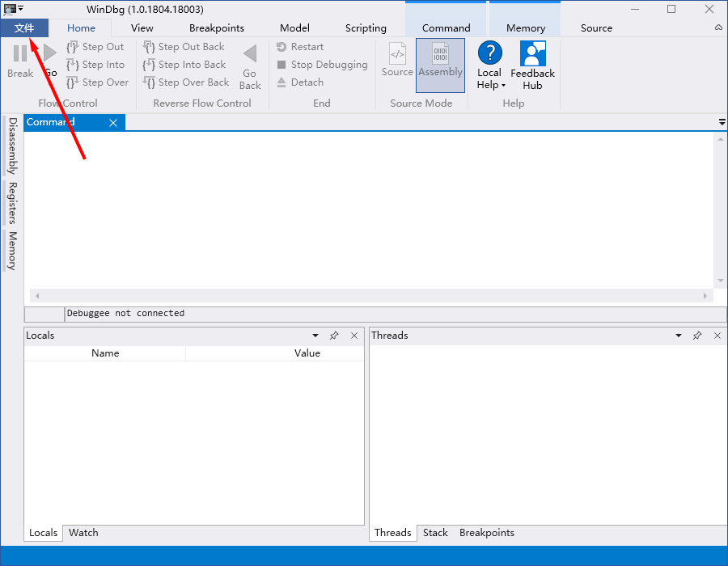Switch to the Breakpoints ribbon tab

216,27
